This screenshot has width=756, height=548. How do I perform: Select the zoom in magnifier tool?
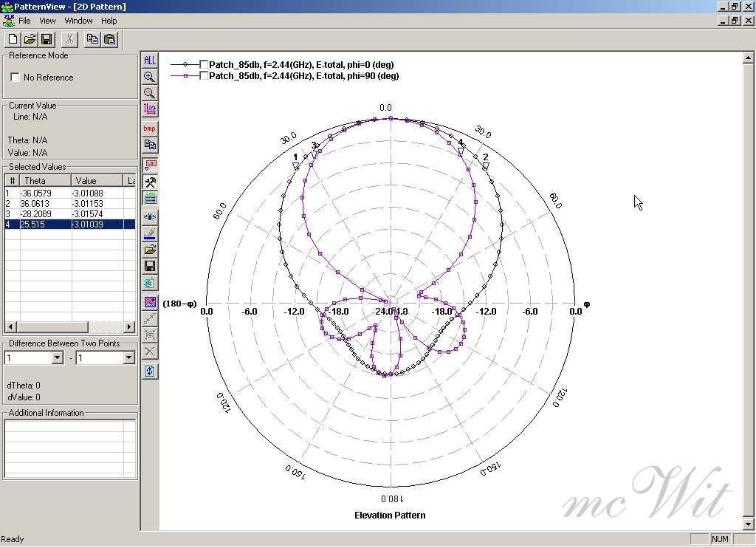(x=150, y=77)
